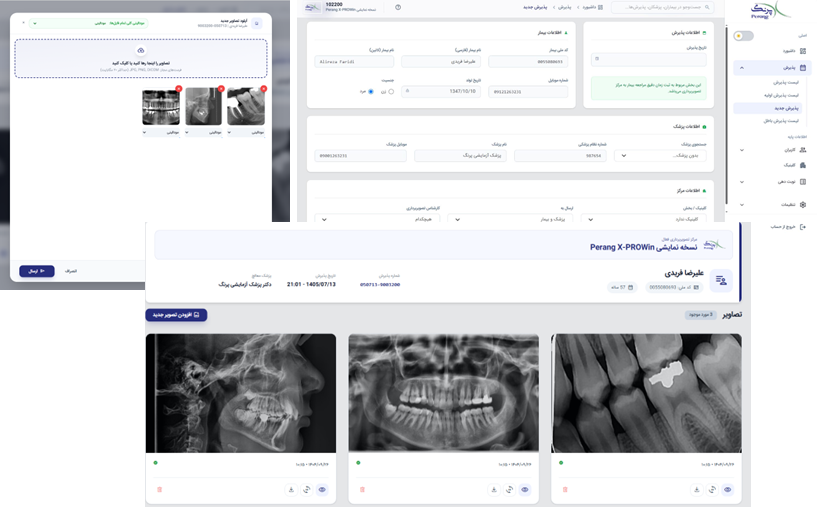Image resolution: width=817 pixels, height=507 pixels.
Task: Click the admission date (تاریخ پذیرش) field
Action: point(649,59)
